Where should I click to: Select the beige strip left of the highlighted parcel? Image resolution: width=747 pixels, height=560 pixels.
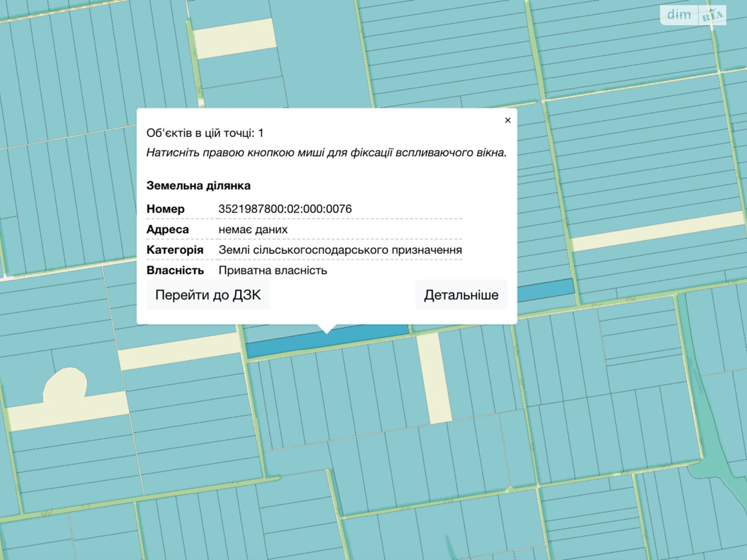(x=180, y=351)
